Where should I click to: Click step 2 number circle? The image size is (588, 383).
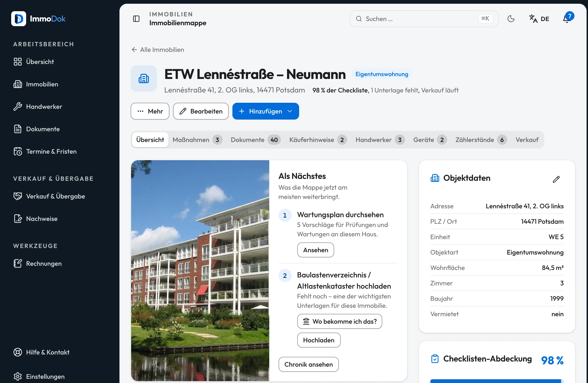click(x=285, y=276)
